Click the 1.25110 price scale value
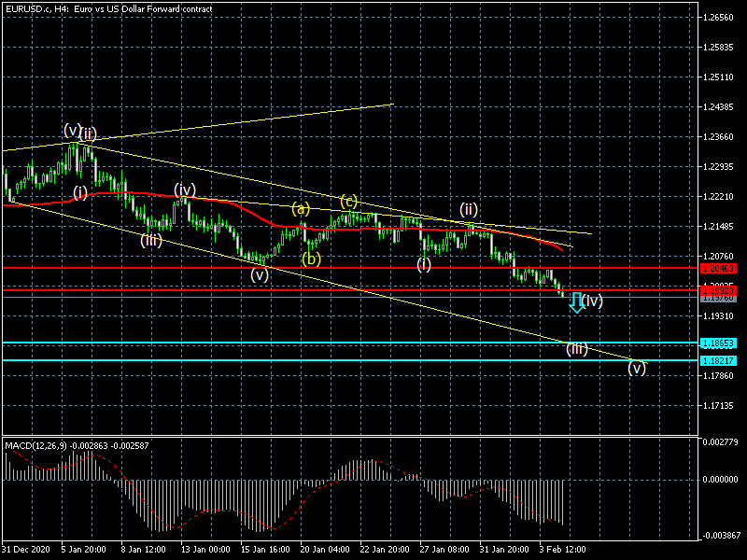 pos(718,77)
